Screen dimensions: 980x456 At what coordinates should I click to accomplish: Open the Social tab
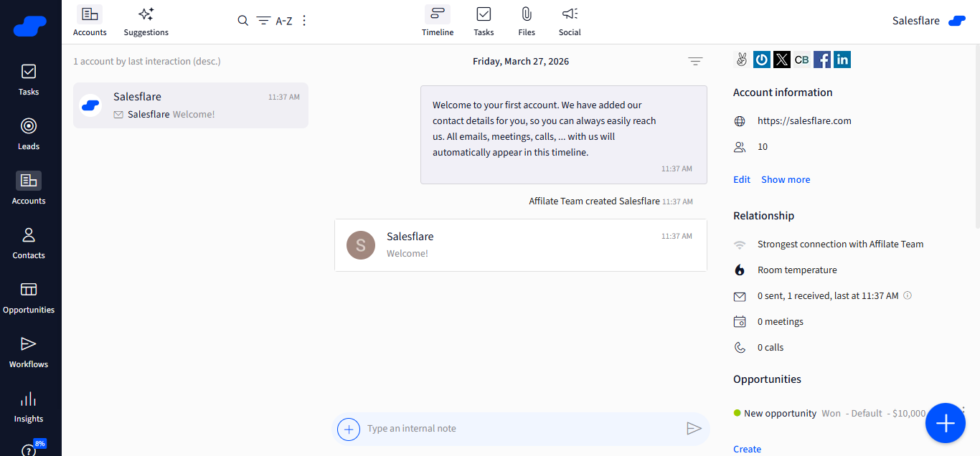(x=570, y=21)
